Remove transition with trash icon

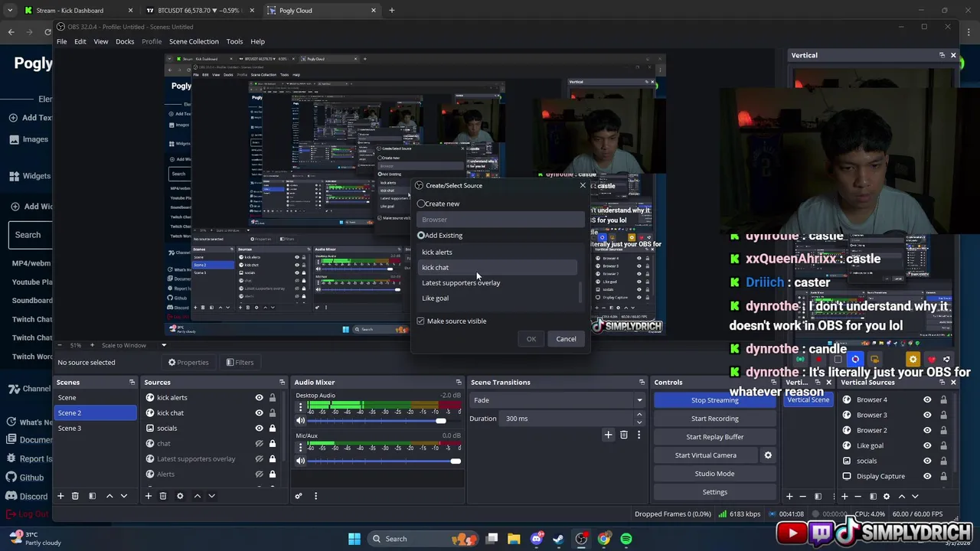(x=624, y=435)
